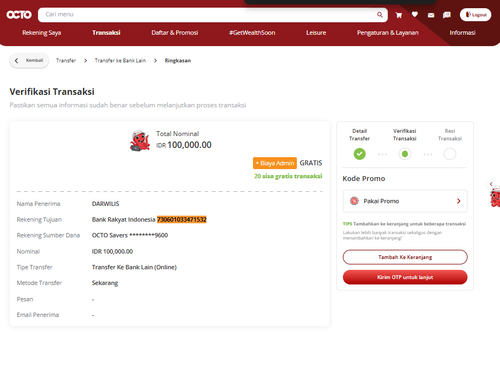Click the search magnifier icon
This screenshot has width=500, height=375.
[x=380, y=15]
